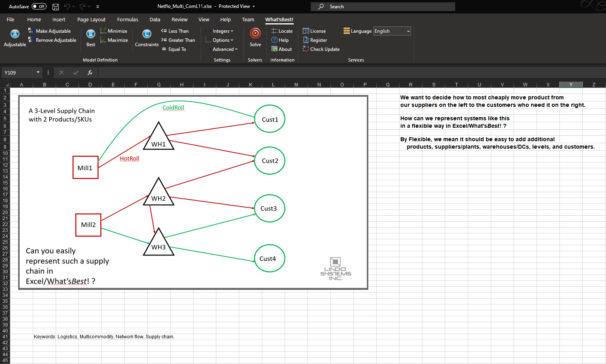Click the Keywords text cell
606x364 pixels.
point(104,337)
